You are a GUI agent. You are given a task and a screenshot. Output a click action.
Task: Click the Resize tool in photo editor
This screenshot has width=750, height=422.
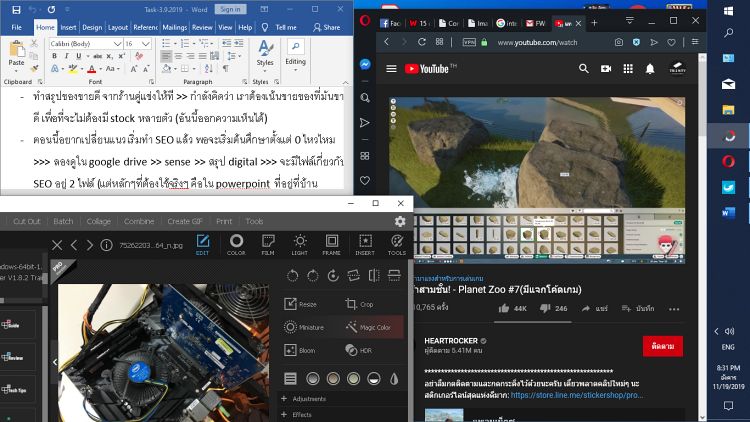coord(300,304)
